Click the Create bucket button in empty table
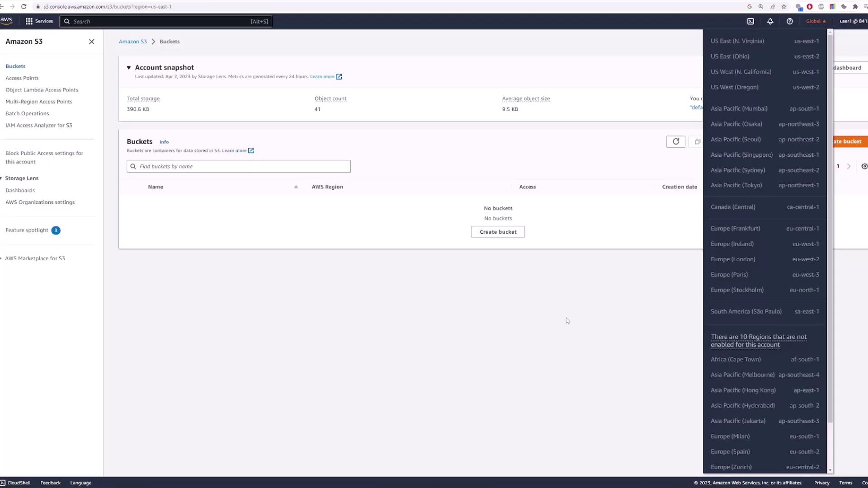Viewport: 868px width, 488px height. pos(498,232)
